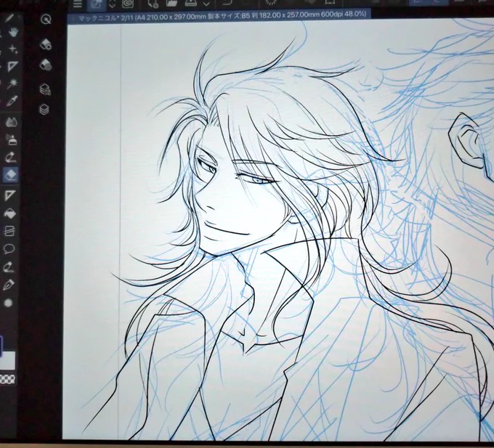
Task: Select the Blend color mixing tool
Action: pyautogui.click(x=12, y=122)
